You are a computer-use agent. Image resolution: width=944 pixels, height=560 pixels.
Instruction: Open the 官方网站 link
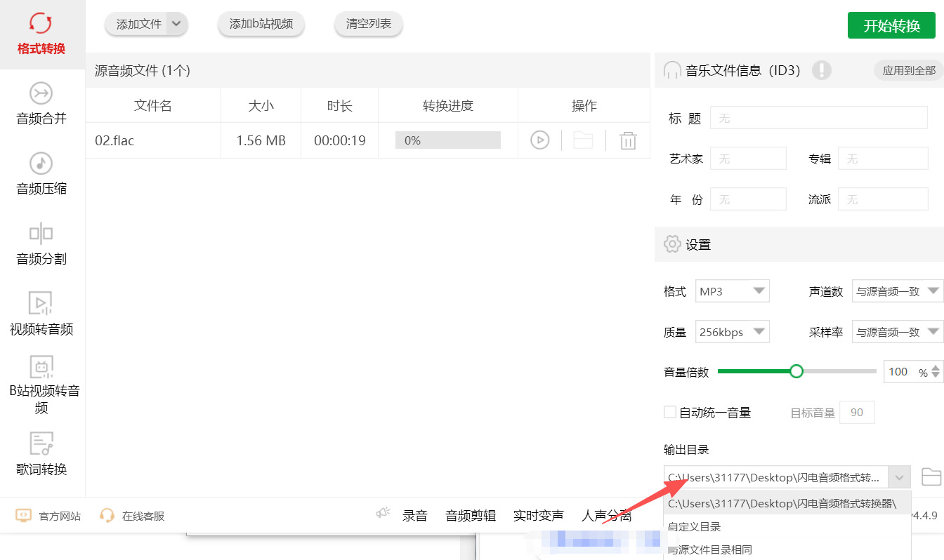(60, 516)
